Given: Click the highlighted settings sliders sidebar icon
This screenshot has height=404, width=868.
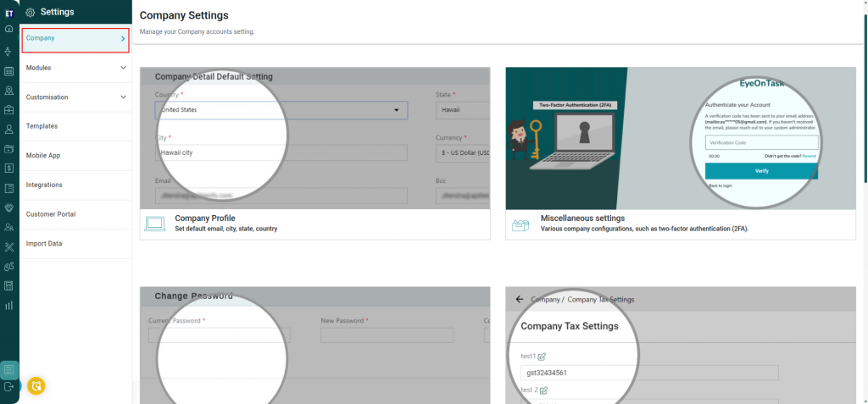Looking at the screenshot, I should click(x=8, y=369).
